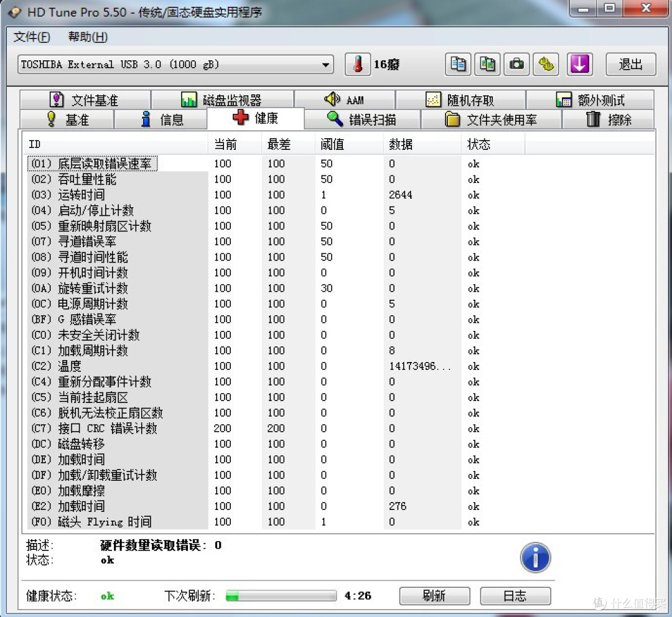Image resolution: width=672 pixels, height=617 pixels.
Task: Open options gear settings icon
Action: tap(546, 65)
